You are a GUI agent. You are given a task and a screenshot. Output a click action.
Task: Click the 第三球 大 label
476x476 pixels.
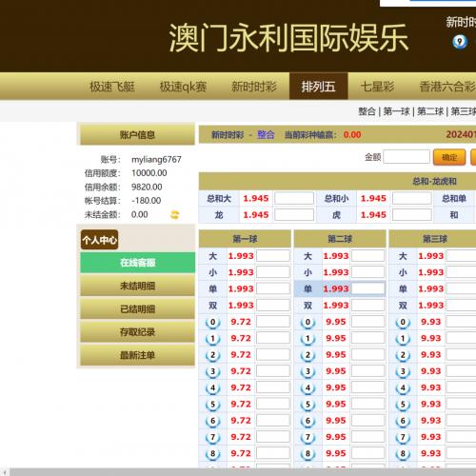click(x=403, y=256)
